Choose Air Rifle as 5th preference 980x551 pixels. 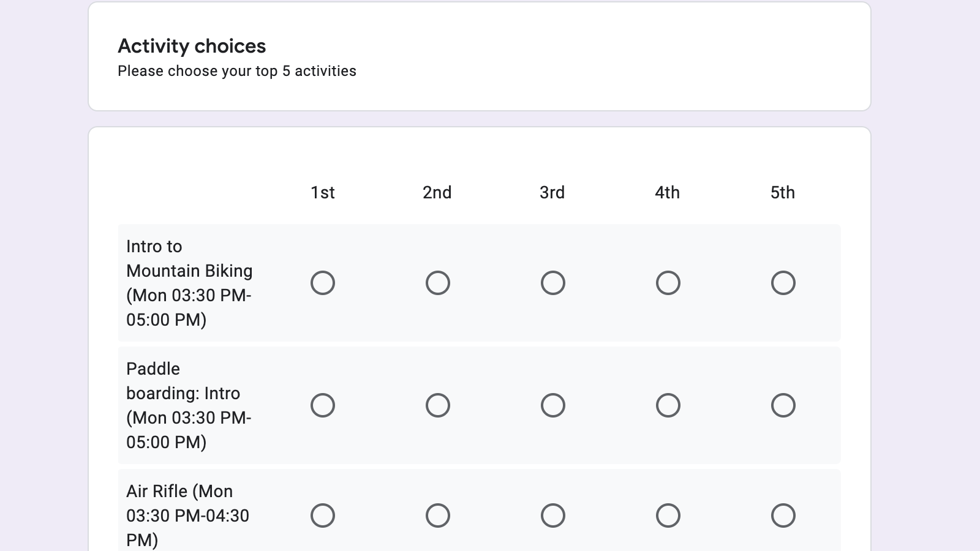[x=783, y=515]
